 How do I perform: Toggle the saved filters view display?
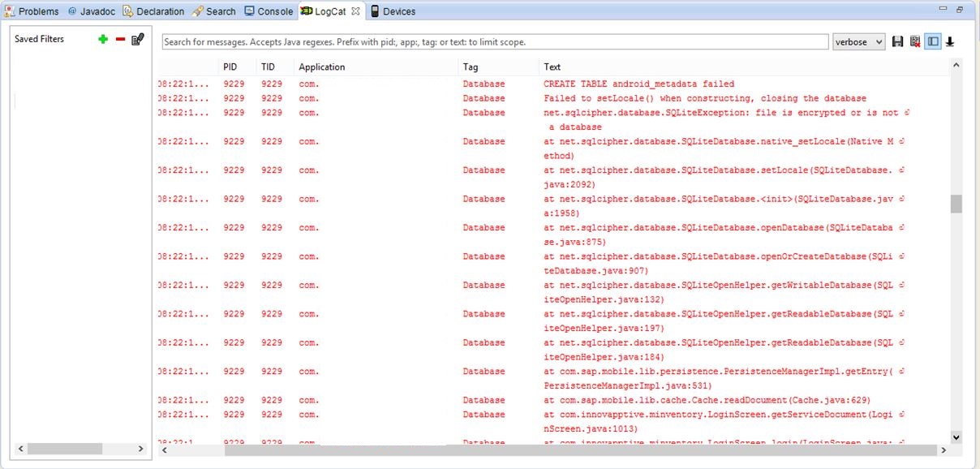[x=933, y=41]
